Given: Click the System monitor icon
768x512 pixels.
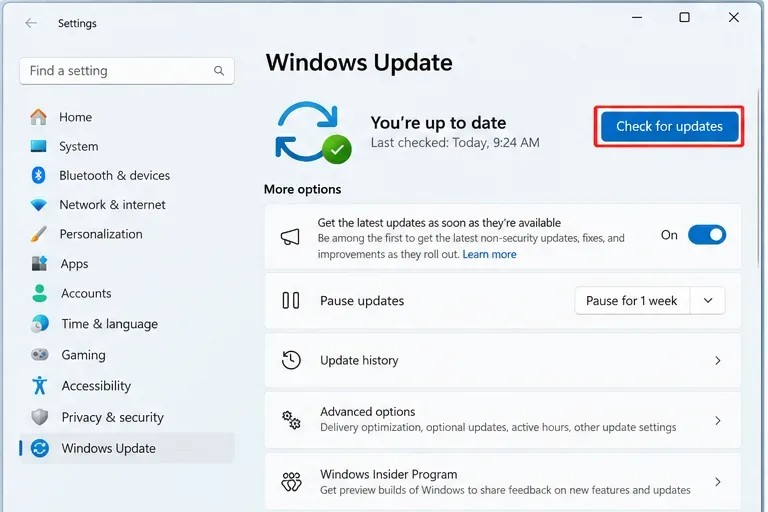Looking at the screenshot, I should click(x=38, y=146).
